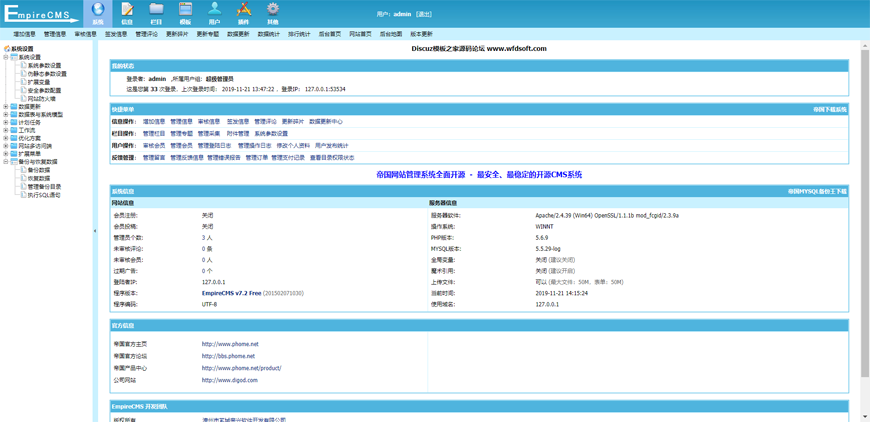The width and height of the screenshot is (870, 422).
Task: Open 数据更新中心 in the quick menu
Action: (x=326, y=121)
